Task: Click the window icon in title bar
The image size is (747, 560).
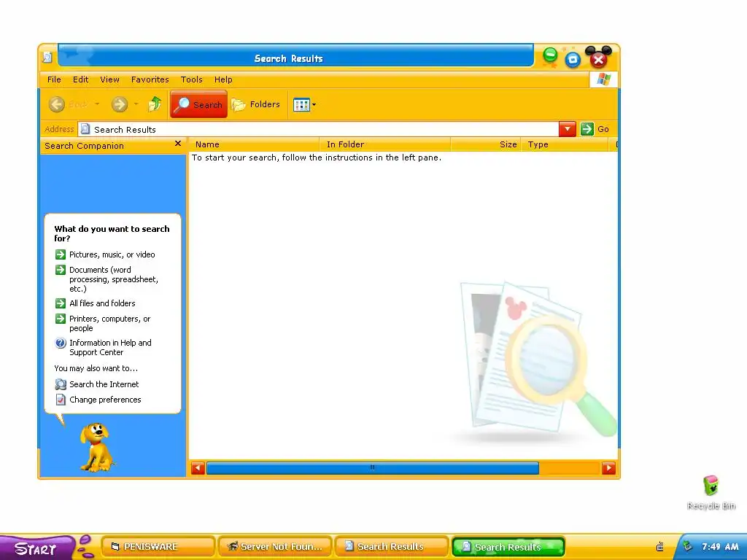Action: coord(47,58)
